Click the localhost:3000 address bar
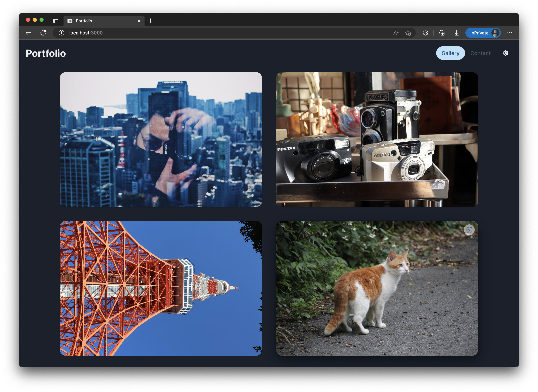This screenshot has height=392, width=538. (213, 33)
